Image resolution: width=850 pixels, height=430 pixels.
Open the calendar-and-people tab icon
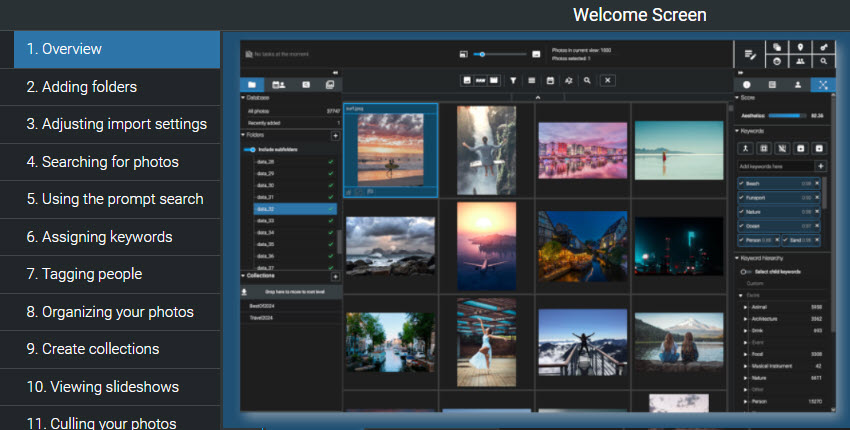click(x=279, y=85)
